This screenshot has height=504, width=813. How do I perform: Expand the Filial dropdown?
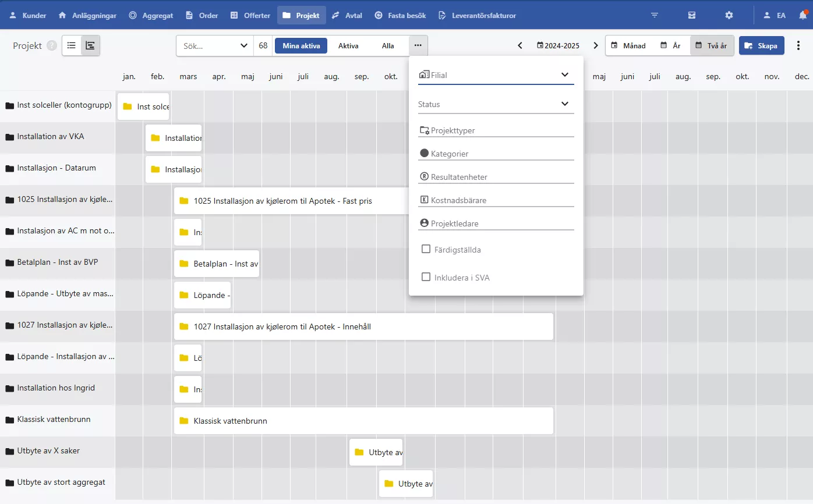tap(564, 74)
